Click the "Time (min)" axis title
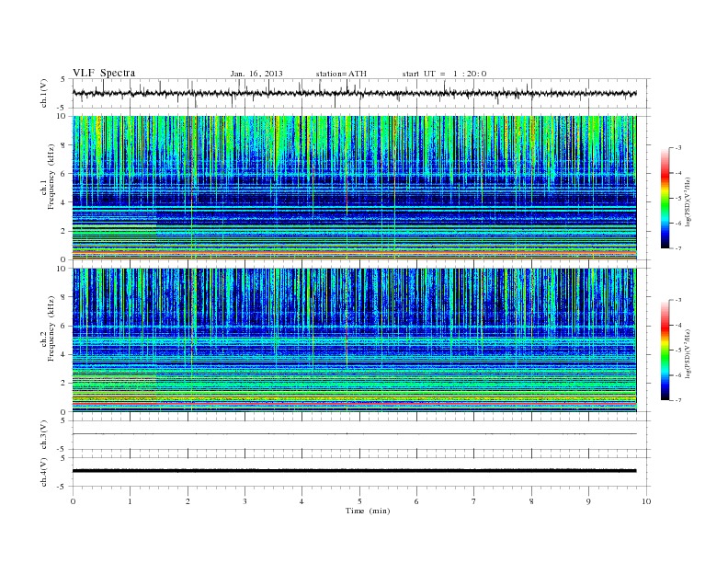728x563 pixels. [368, 511]
